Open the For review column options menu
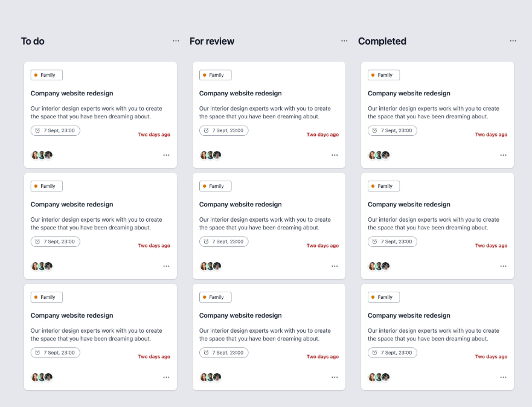Image resolution: width=532 pixels, height=407 pixels. coord(344,41)
